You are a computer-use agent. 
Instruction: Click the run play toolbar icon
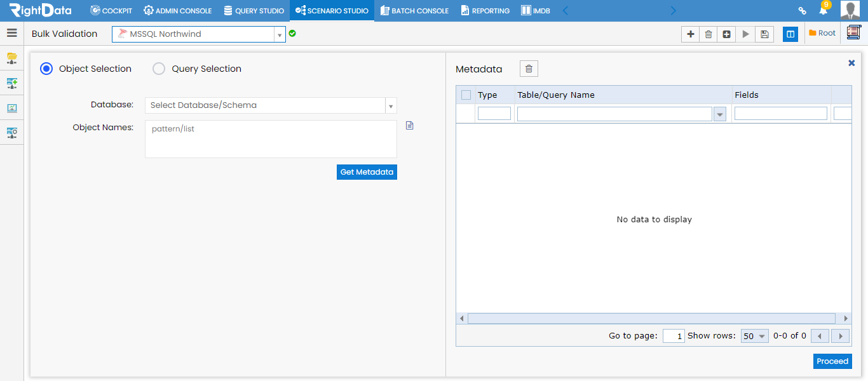pyautogui.click(x=746, y=34)
